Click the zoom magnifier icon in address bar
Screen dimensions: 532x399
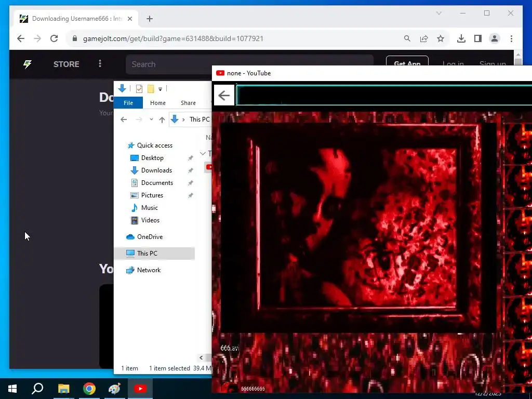pyautogui.click(x=407, y=38)
